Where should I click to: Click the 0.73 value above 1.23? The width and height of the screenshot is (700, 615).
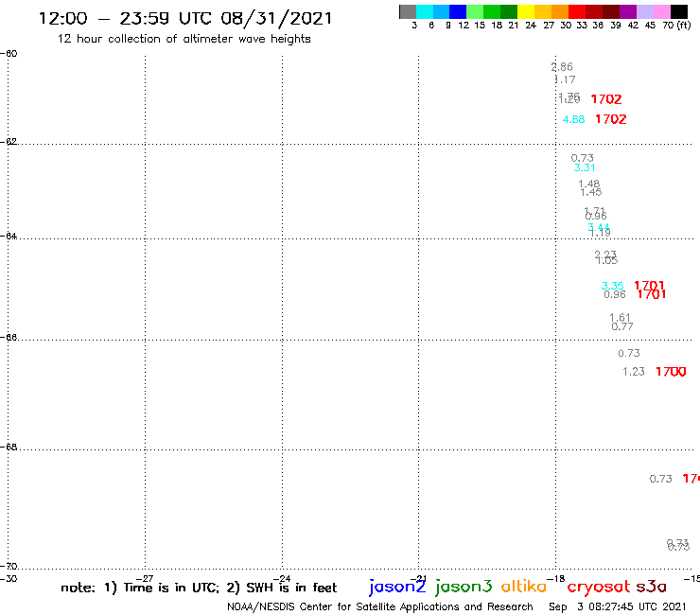click(629, 353)
